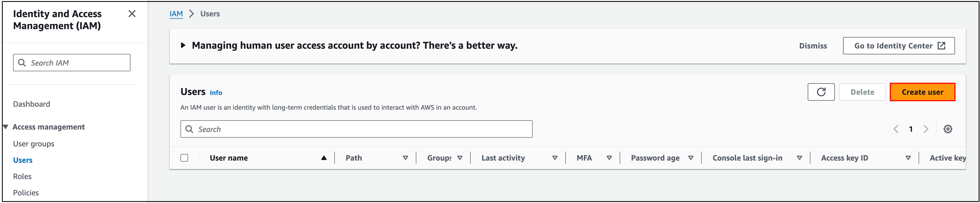Click the users Search field
Viewport: 980px width, 203px height.
[356, 129]
